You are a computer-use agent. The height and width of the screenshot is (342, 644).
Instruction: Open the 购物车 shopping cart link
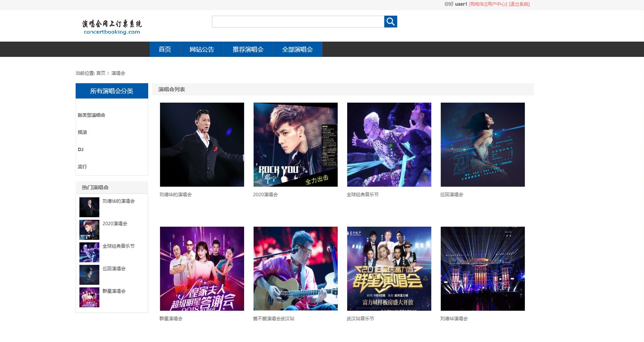click(477, 4)
